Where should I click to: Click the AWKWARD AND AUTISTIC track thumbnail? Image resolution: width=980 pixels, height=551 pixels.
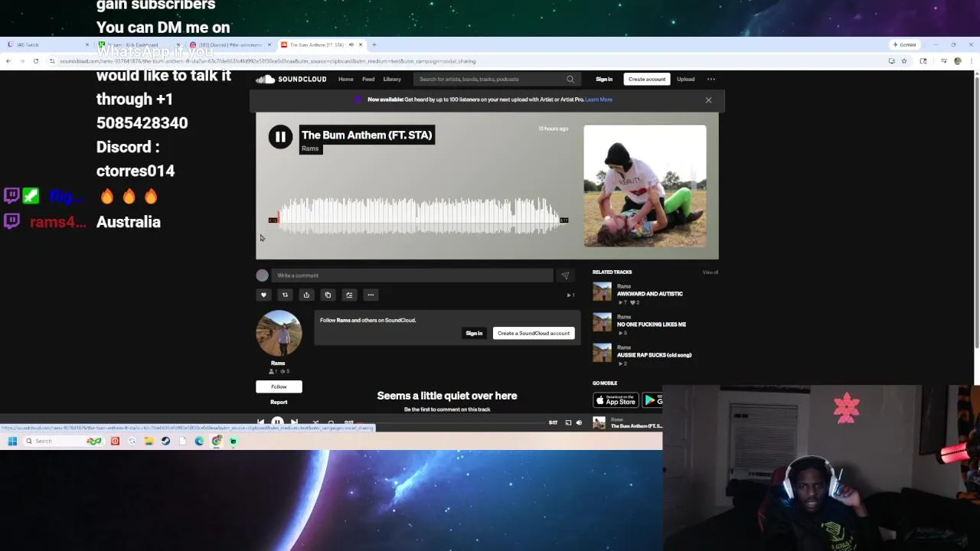[603, 292]
